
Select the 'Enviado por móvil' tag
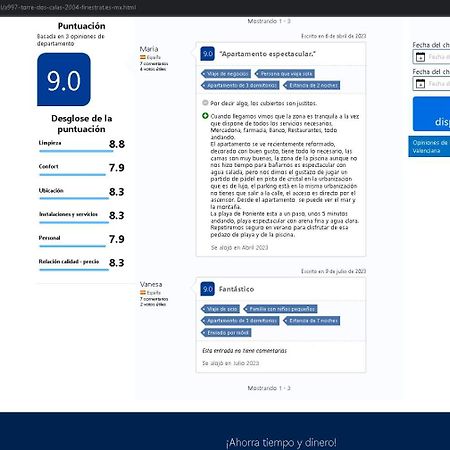pos(226,333)
